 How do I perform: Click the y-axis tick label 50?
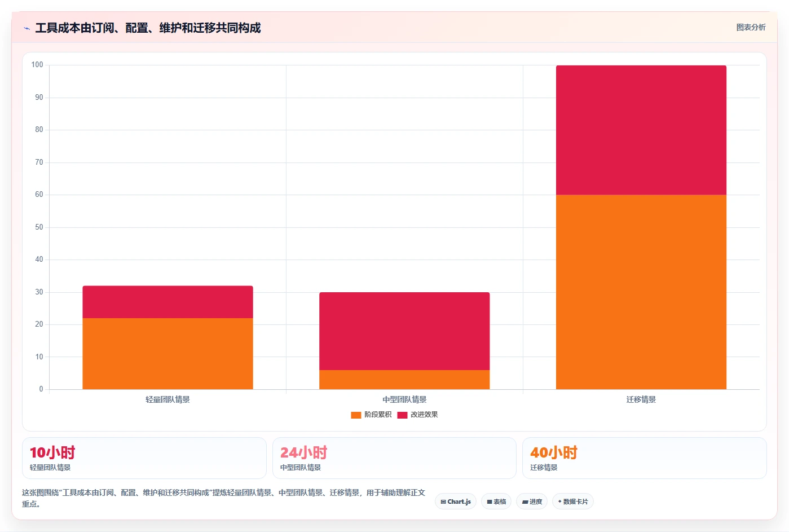39,227
